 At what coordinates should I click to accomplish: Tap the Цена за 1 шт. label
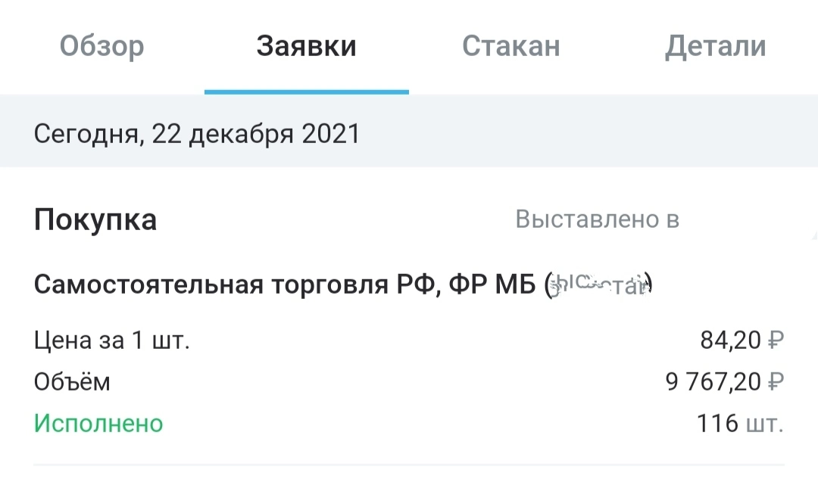111,341
